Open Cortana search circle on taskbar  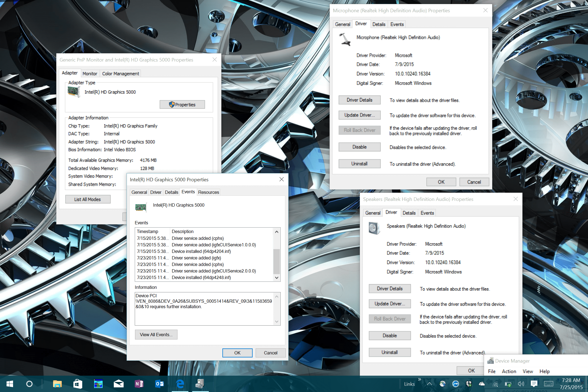coord(29,384)
